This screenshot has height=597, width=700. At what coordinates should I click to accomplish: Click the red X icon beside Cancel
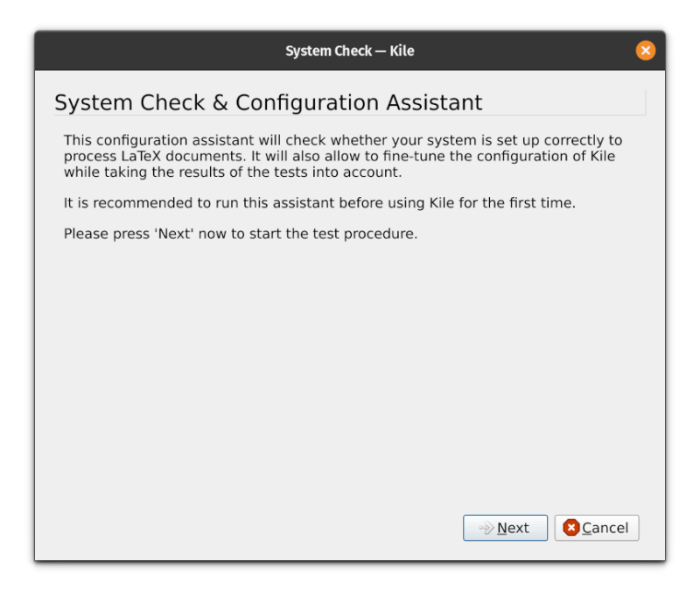(x=571, y=528)
